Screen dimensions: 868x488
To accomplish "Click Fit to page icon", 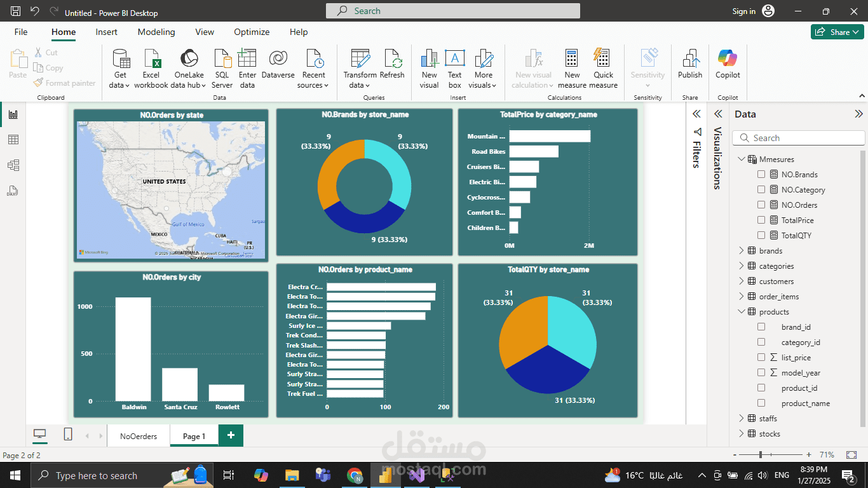I will pos(851,455).
